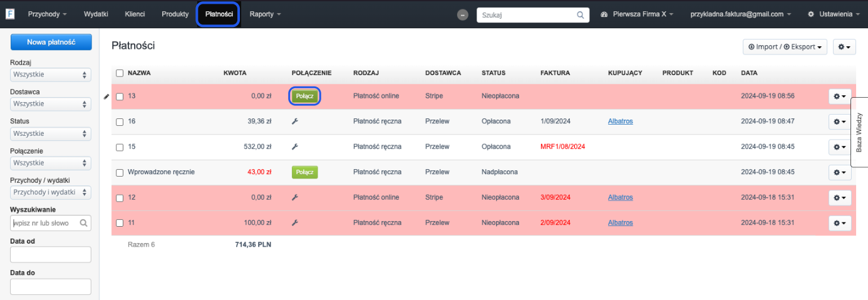The width and height of the screenshot is (868, 300).
Task: Sort by the KWOTA column header
Action: [x=235, y=73]
